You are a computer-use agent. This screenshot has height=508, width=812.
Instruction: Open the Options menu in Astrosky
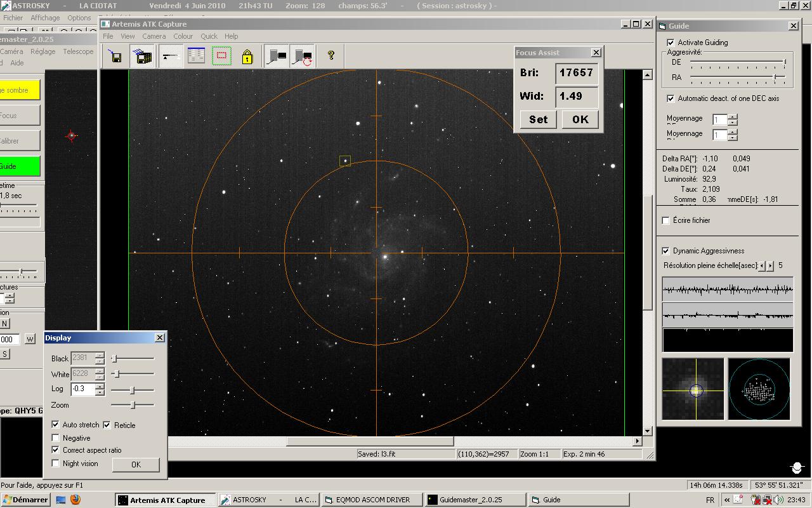(x=79, y=18)
